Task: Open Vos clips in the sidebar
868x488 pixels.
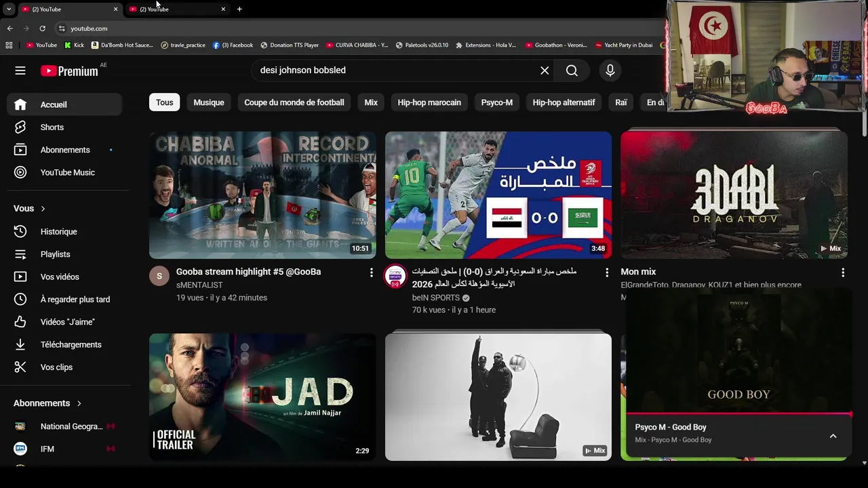Action: point(64,367)
